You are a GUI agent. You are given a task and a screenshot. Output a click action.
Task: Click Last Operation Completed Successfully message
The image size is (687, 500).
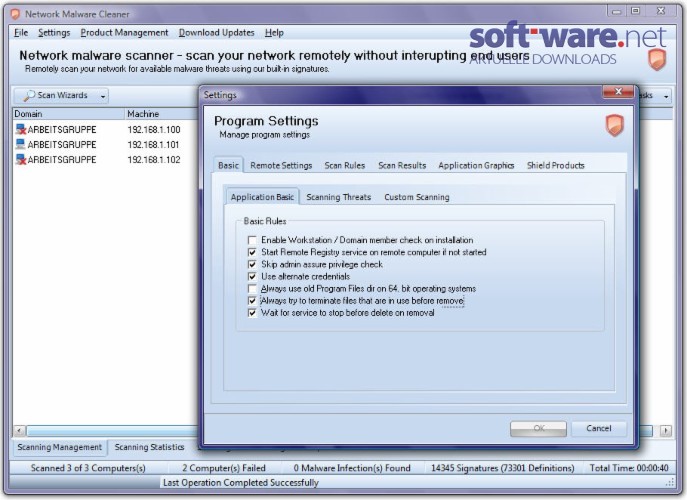pyautogui.click(x=241, y=482)
